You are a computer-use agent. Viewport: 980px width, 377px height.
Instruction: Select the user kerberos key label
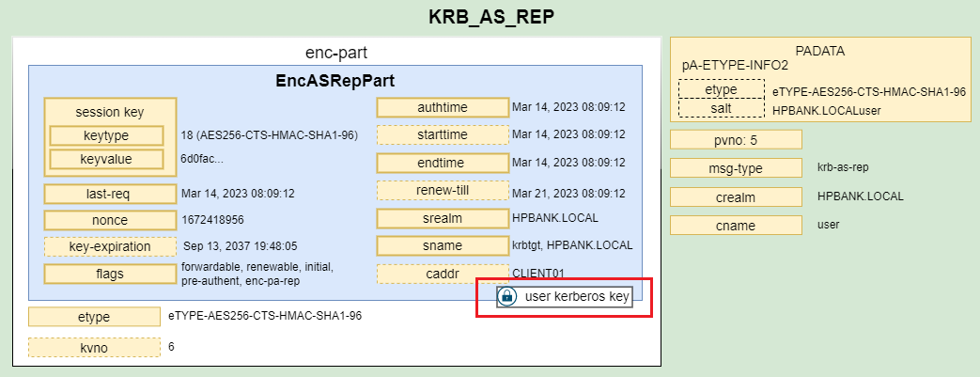(x=576, y=297)
